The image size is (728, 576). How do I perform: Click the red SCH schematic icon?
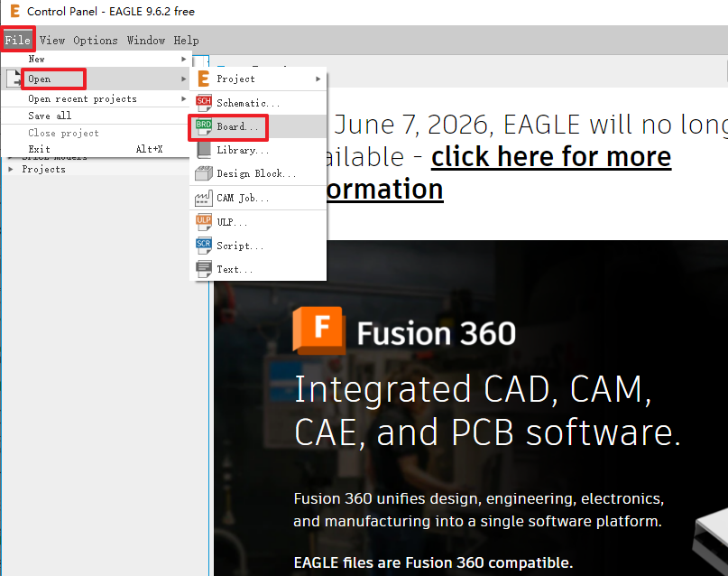click(x=203, y=103)
